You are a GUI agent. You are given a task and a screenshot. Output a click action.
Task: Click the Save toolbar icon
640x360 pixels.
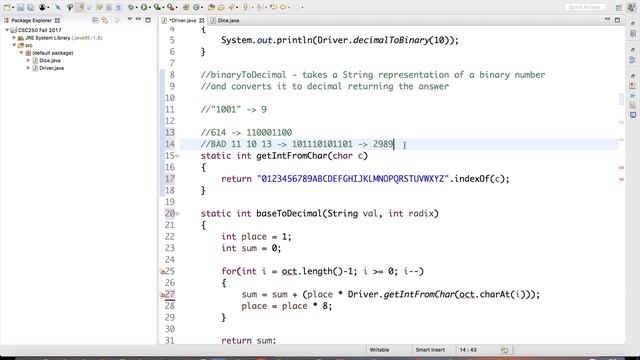pos(20,7)
